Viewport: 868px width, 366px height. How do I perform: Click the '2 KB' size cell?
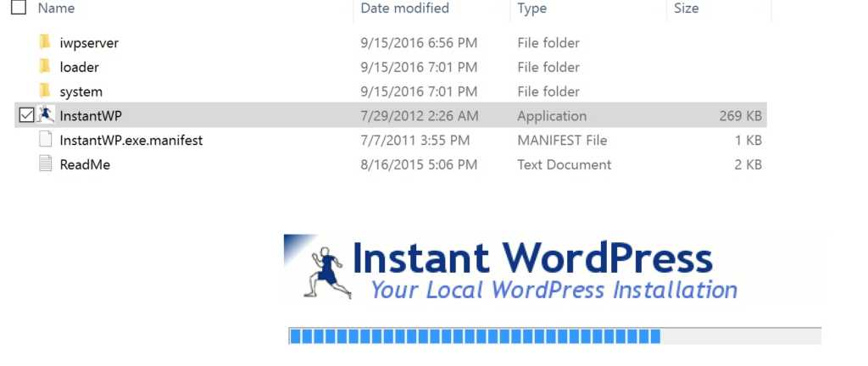[x=748, y=164]
